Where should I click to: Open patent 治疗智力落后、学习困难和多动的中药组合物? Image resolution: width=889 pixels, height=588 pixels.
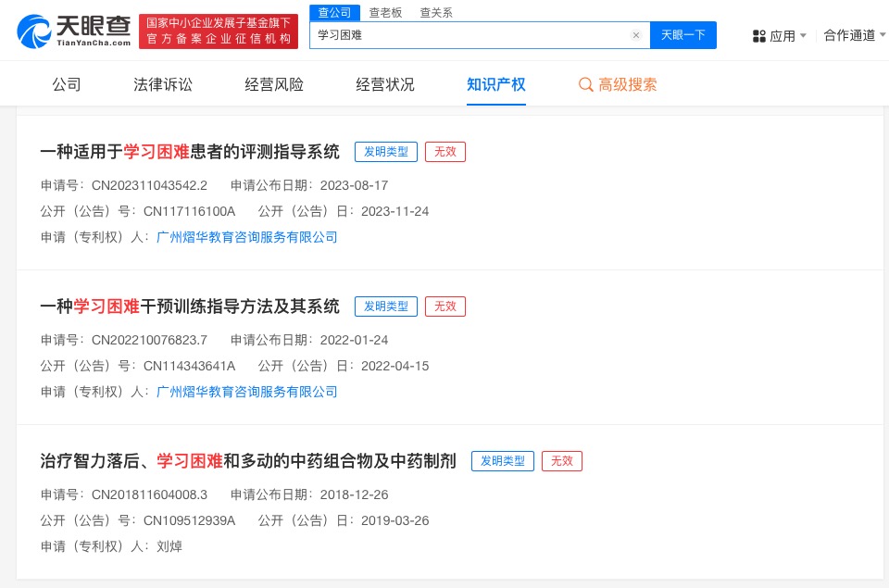click(248, 461)
